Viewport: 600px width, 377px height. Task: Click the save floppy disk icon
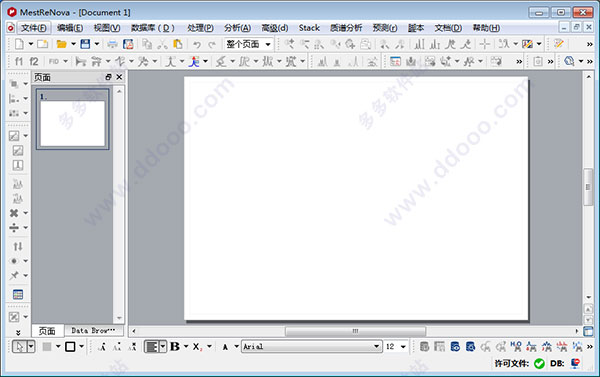[85, 44]
